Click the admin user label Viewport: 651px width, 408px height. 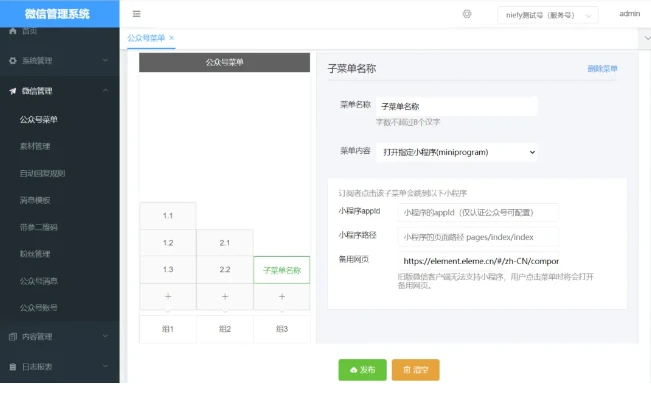pyautogui.click(x=629, y=14)
